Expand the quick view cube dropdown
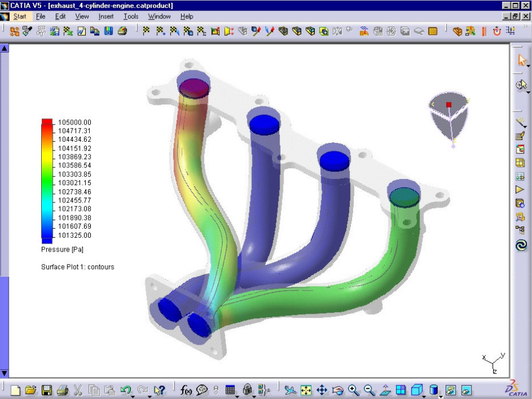Image resolution: width=532 pixels, height=399 pixels. pos(424,396)
